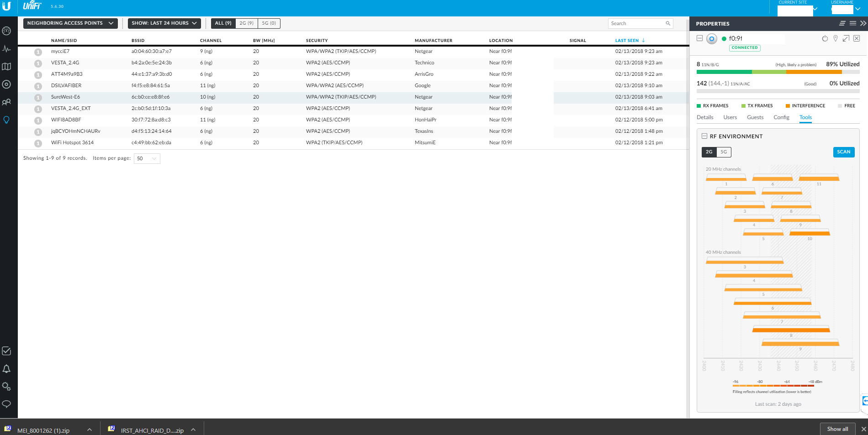Open the Dashboard from the sidebar
Viewport: 868px width, 435px height.
point(6,31)
